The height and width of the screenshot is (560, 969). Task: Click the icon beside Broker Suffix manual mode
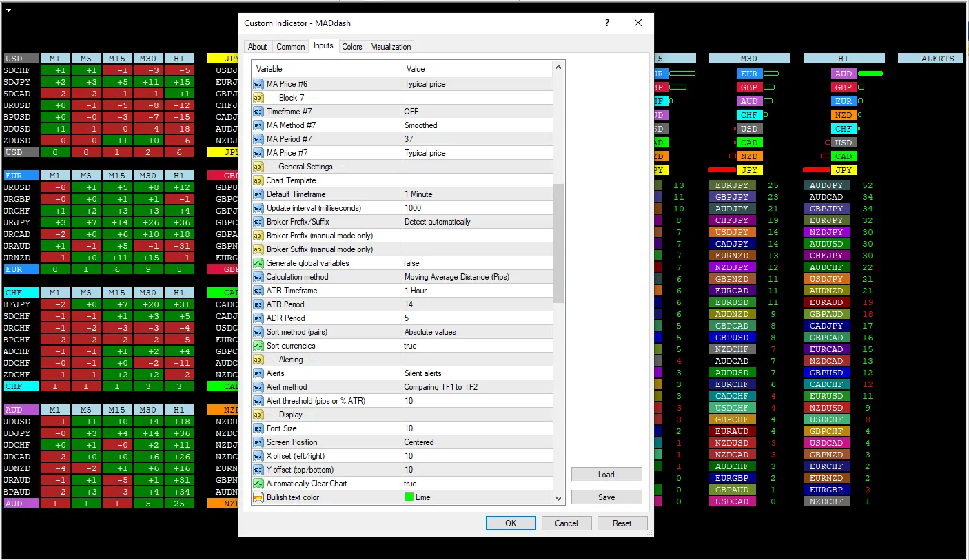coord(258,249)
